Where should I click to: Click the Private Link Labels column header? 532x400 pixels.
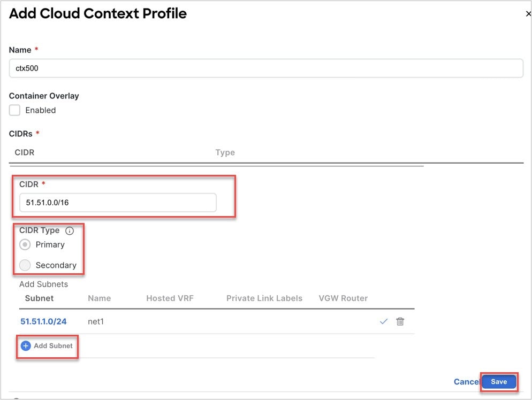[264, 298]
